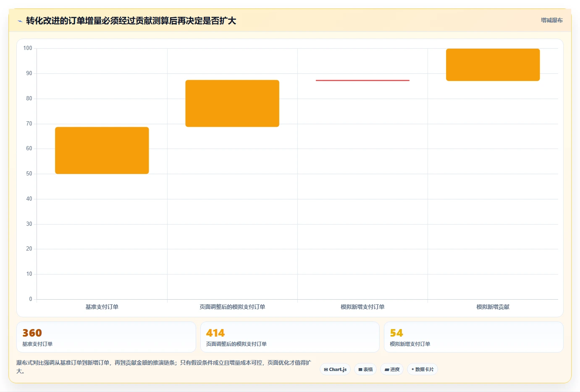Click the chart title starting 转化改进的订单增量

tap(131, 21)
